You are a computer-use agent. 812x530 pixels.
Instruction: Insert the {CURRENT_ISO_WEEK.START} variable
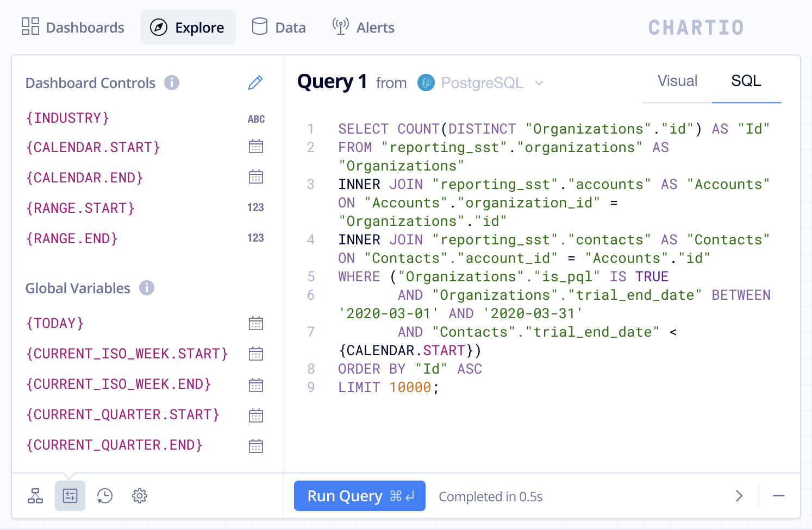click(x=127, y=354)
